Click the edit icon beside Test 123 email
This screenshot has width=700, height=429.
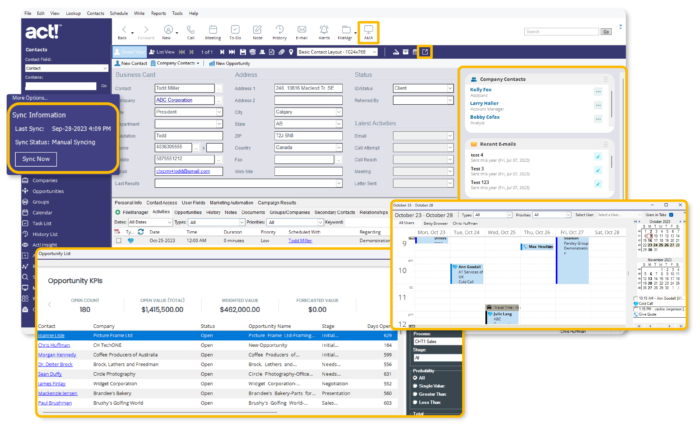click(598, 183)
